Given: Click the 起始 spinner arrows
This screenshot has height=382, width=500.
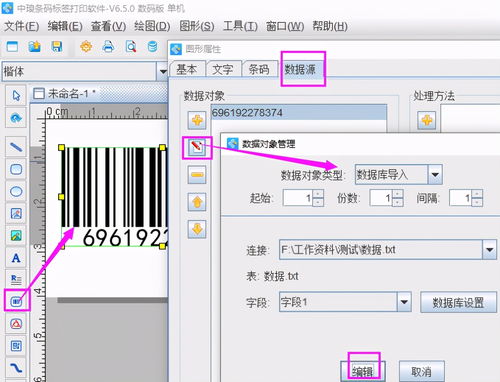Looking at the screenshot, I should (x=318, y=198).
